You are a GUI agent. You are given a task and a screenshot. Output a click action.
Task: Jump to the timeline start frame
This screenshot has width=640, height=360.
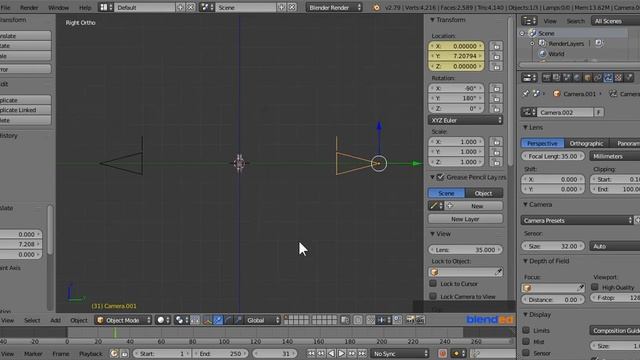[311, 353]
